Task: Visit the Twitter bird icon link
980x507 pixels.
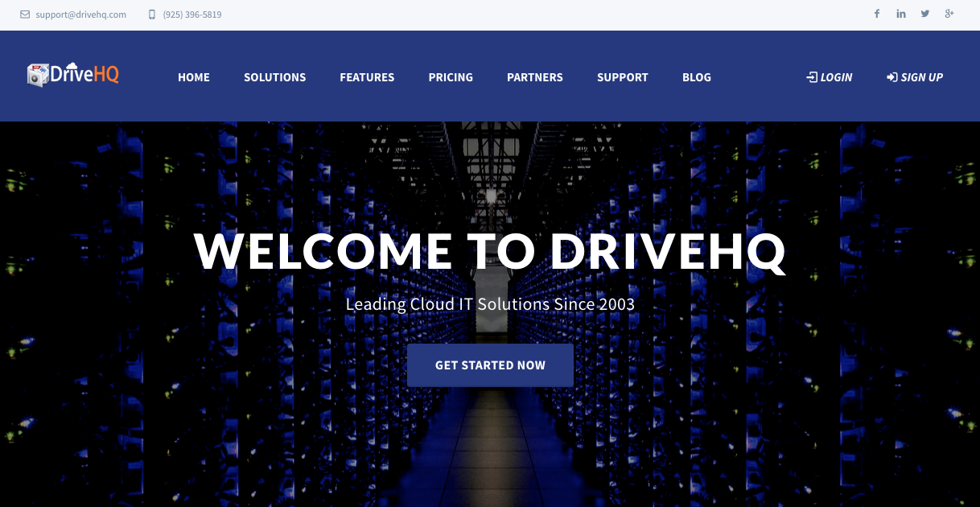Action: 925,14
